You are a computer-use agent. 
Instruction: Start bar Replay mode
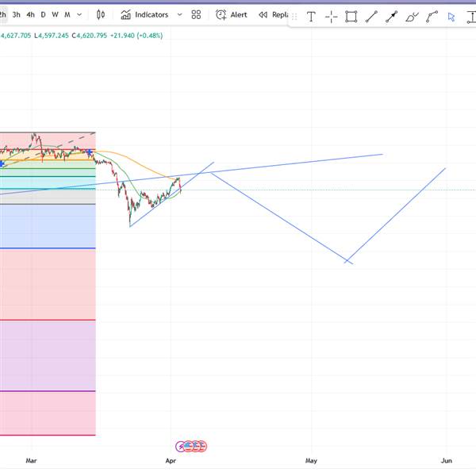pyautogui.click(x=273, y=14)
